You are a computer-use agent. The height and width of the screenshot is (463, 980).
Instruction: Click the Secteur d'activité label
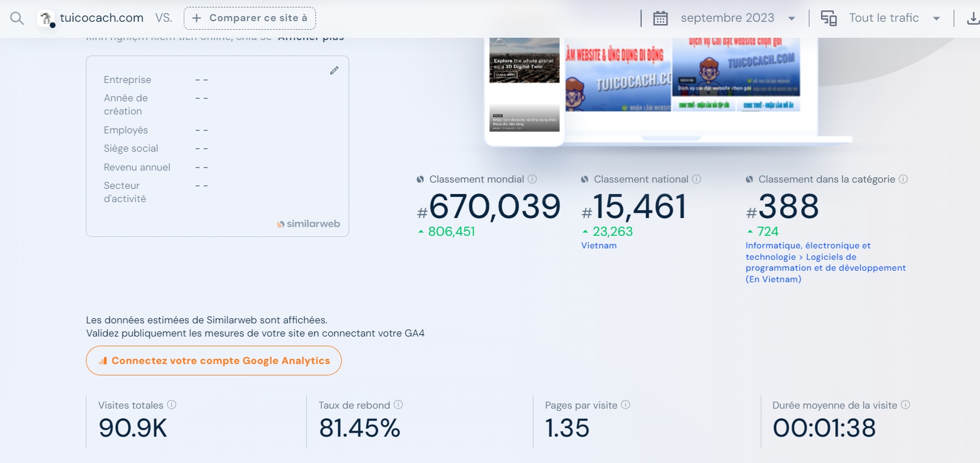click(125, 192)
